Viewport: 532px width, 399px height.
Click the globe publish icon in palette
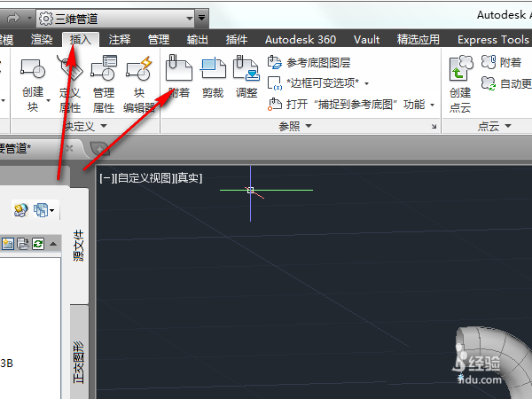click(20, 210)
